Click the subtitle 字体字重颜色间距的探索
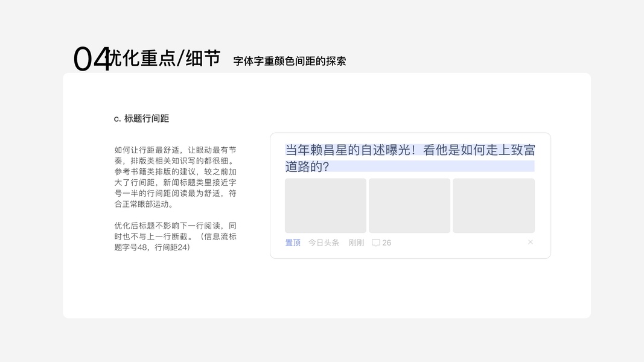 (x=290, y=61)
